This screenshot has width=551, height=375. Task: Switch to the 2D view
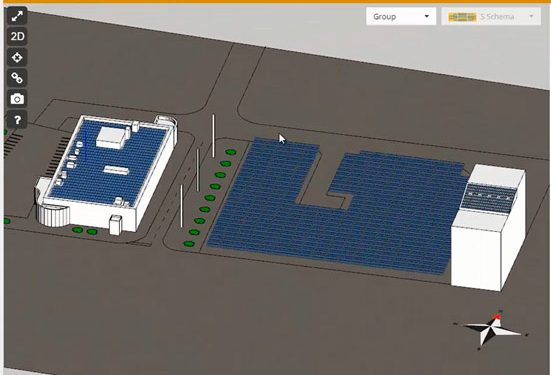(x=17, y=37)
